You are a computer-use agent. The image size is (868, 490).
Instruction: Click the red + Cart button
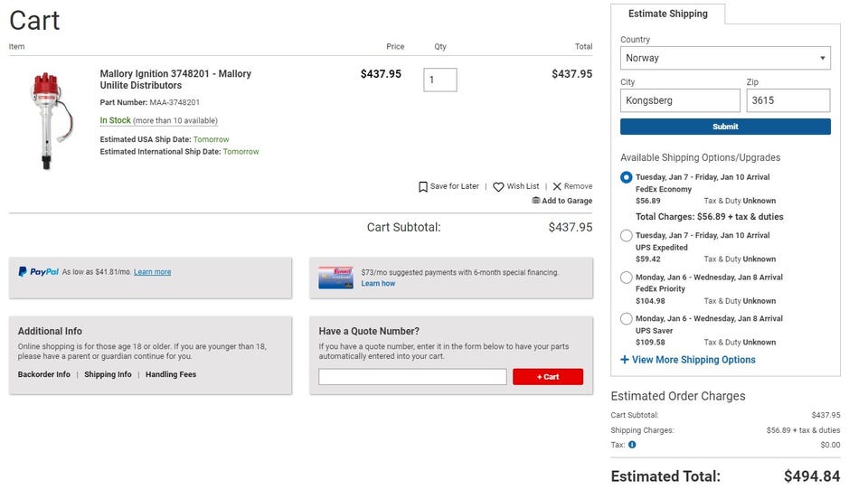[x=548, y=377]
